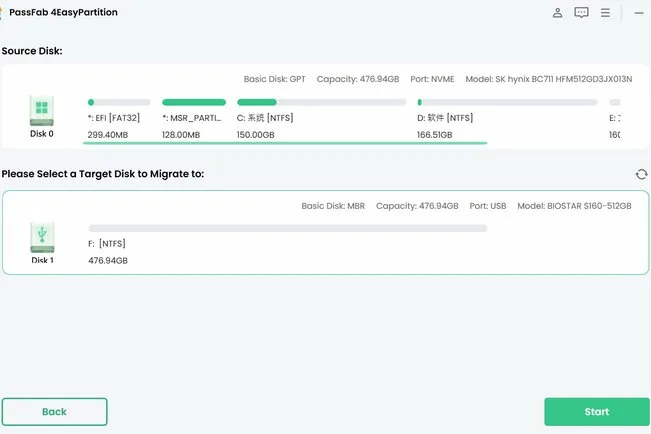Click 'Please Select a Target Disk' heading
The width and height of the screenshot is (651, 434).
[x=103, y=174]
